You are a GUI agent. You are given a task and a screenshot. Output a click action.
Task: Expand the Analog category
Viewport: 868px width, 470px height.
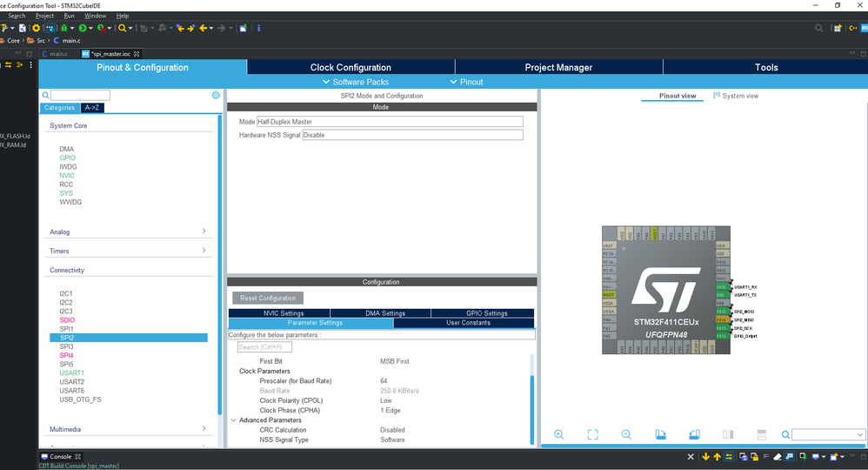(x=129, y=232)
